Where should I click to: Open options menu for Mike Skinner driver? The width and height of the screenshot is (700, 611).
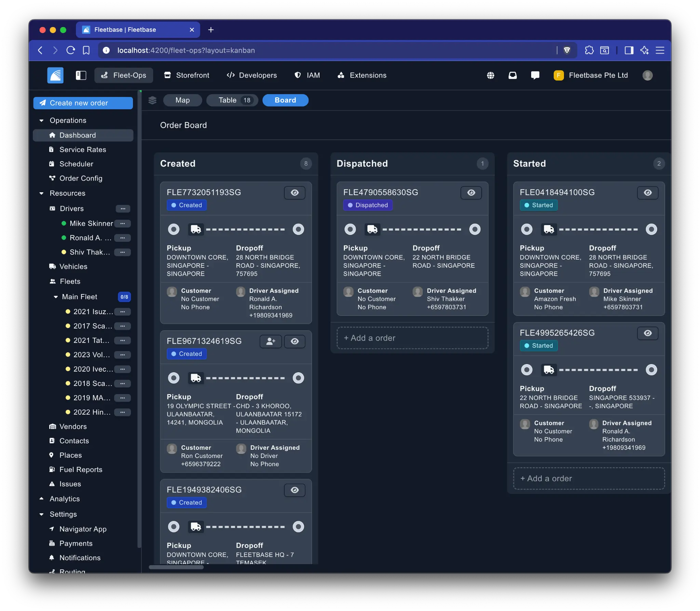tap(123, 223)
